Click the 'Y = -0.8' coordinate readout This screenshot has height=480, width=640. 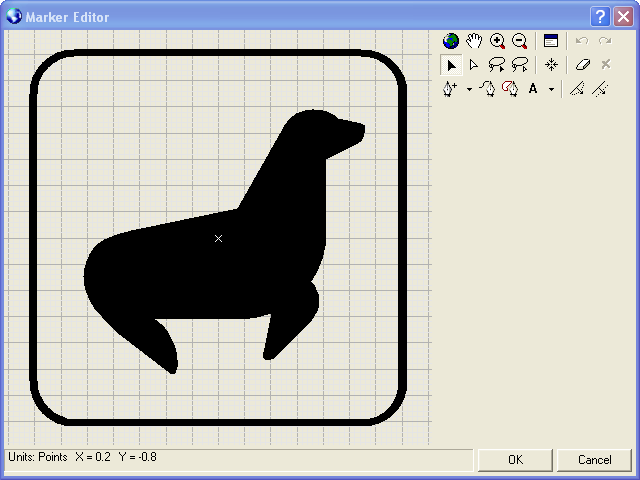[138, 457]
